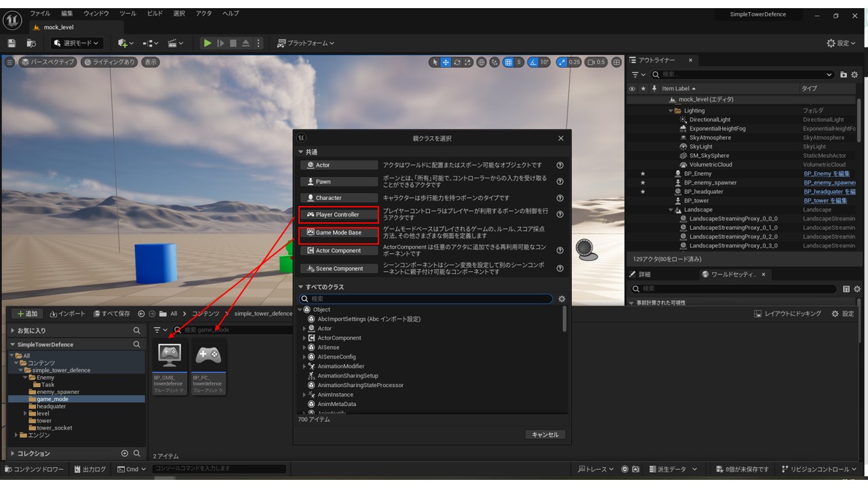This screenshot has height=488, width=868.
Task: Open the 出力ログ panel
Action: (x=90, y=468)
